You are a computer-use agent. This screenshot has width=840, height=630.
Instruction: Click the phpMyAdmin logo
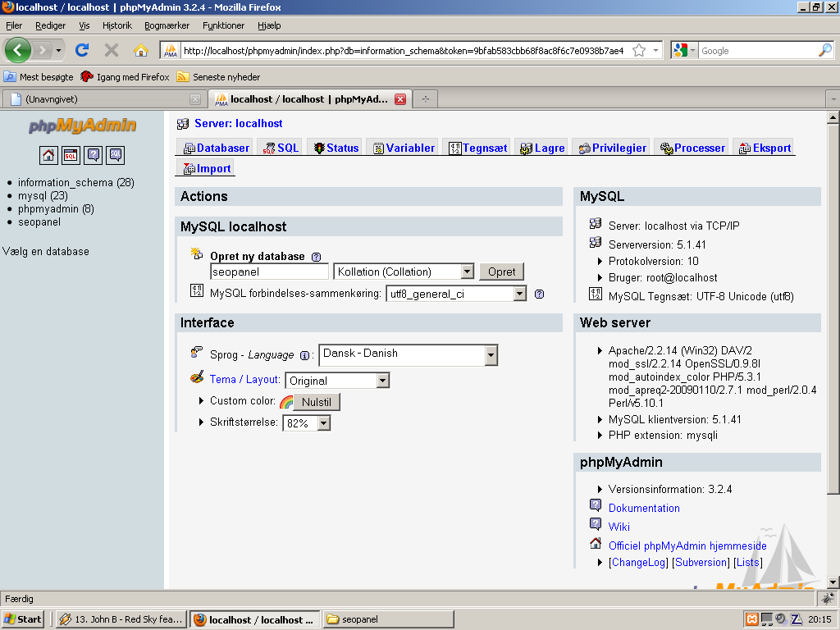[x=82, y=126]
